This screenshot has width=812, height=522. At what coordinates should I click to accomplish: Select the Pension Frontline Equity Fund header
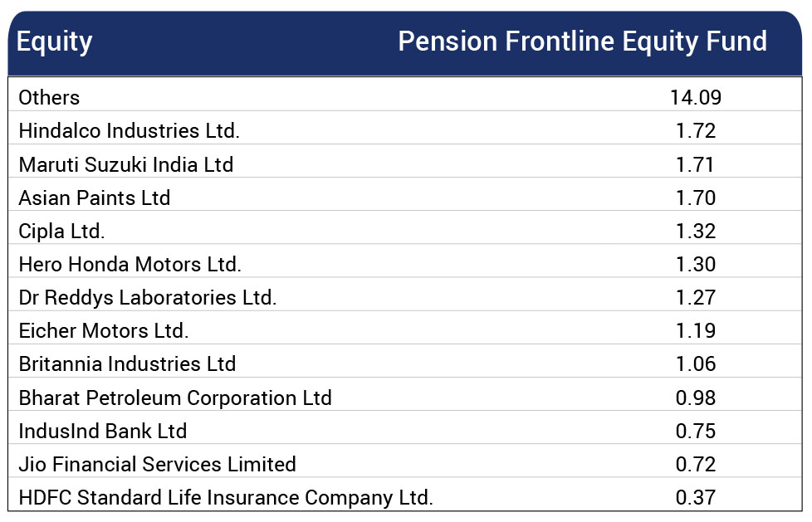click(x=583, y=41)
